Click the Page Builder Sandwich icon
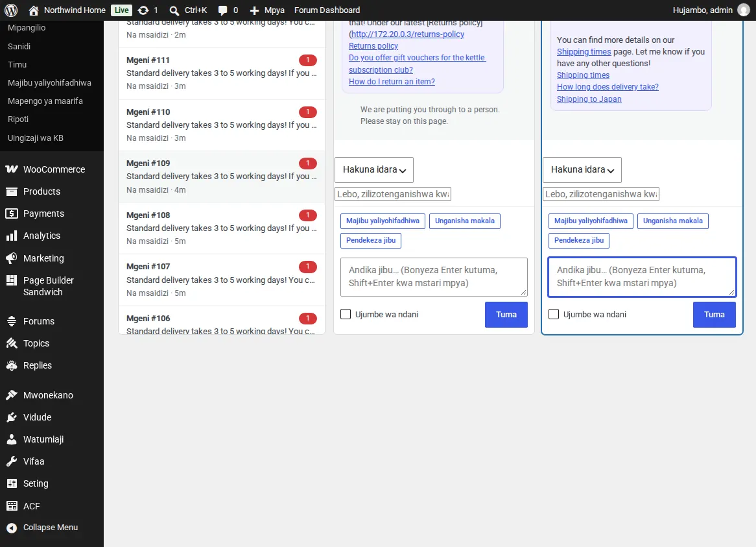Viewport: 756px width, 547px height. coord(12,280)
